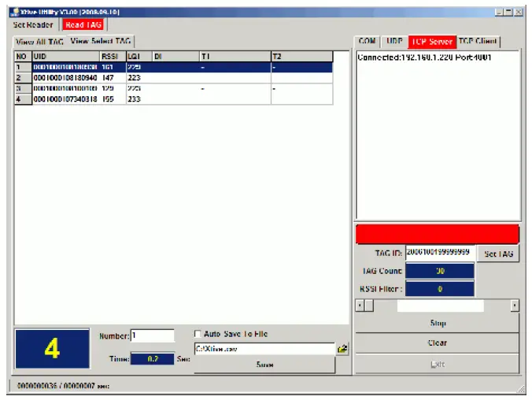Screen dimensions: 532x400
Task: Close the Xtive Utility window
Action: point(519,13)
